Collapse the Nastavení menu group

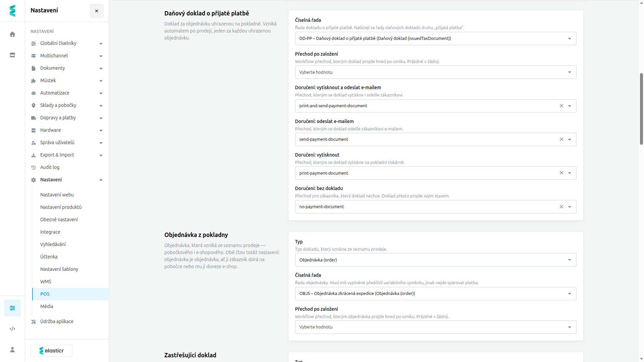[67, 180]
